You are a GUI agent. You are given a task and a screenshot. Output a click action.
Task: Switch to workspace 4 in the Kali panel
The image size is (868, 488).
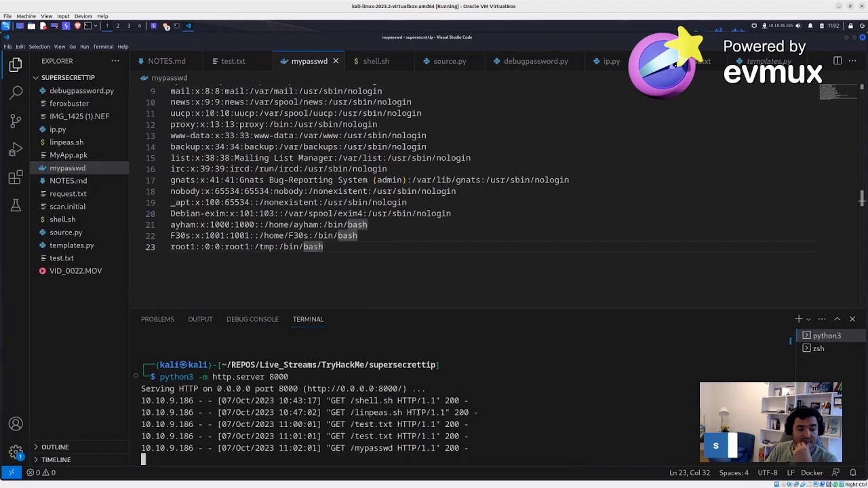coord(140,26)
